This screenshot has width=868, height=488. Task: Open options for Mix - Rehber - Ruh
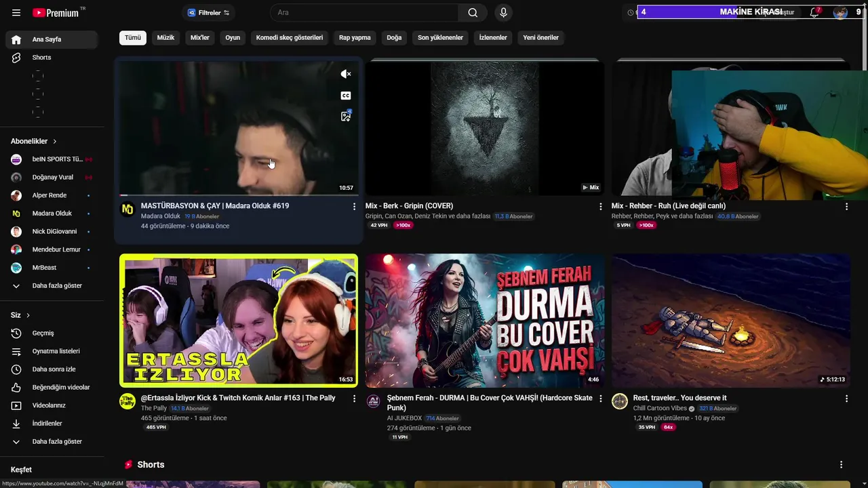846,206
